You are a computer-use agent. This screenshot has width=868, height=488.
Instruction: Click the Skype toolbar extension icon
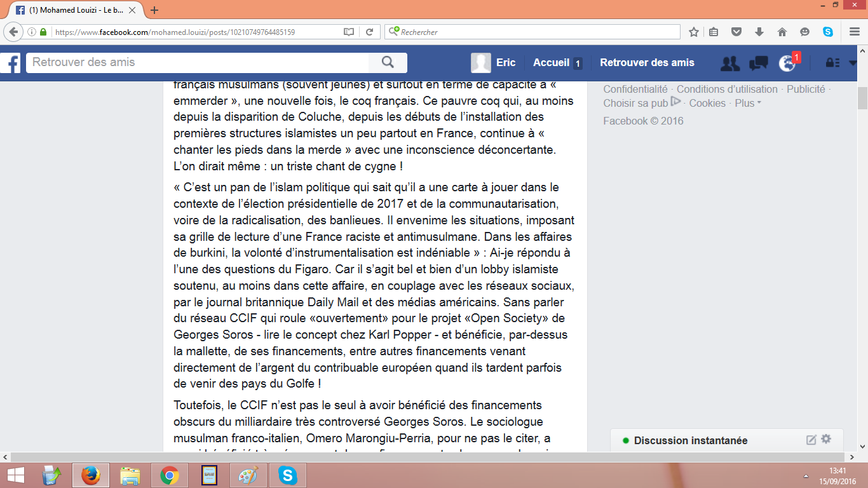(x=828, y=32)
